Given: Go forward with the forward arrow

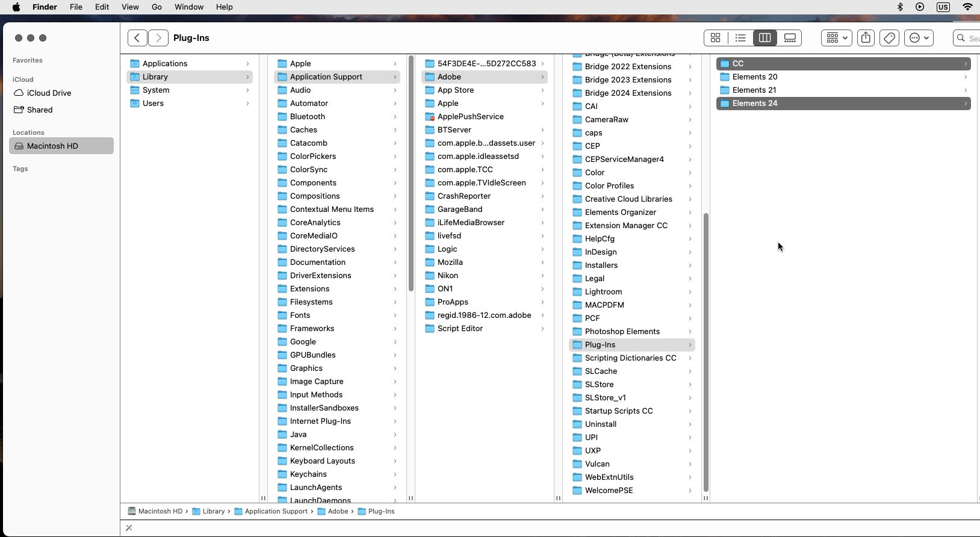Looking at the screenshot, I should (158, 38).
